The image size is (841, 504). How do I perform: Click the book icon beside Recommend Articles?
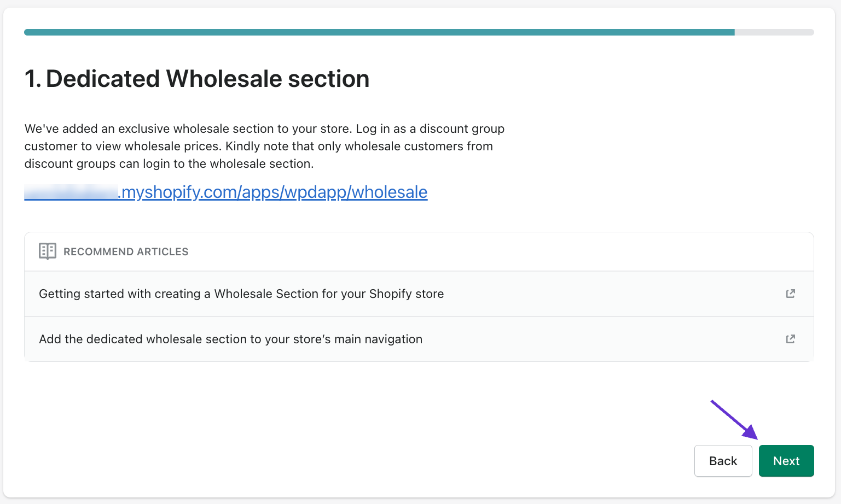(x=48, y=251)
